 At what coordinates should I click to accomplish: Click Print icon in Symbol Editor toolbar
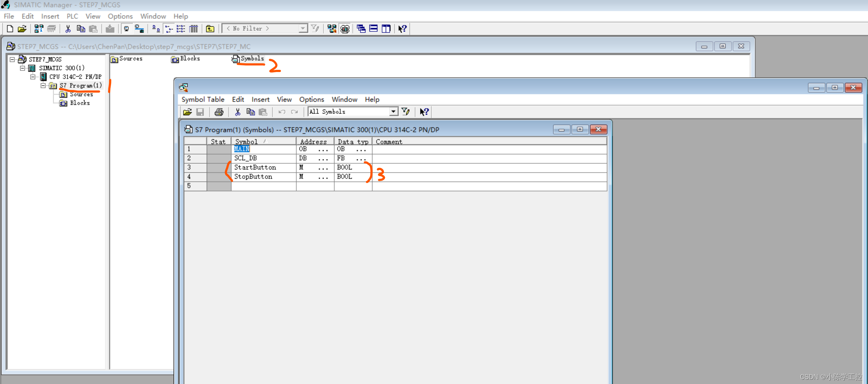point(219,112)
